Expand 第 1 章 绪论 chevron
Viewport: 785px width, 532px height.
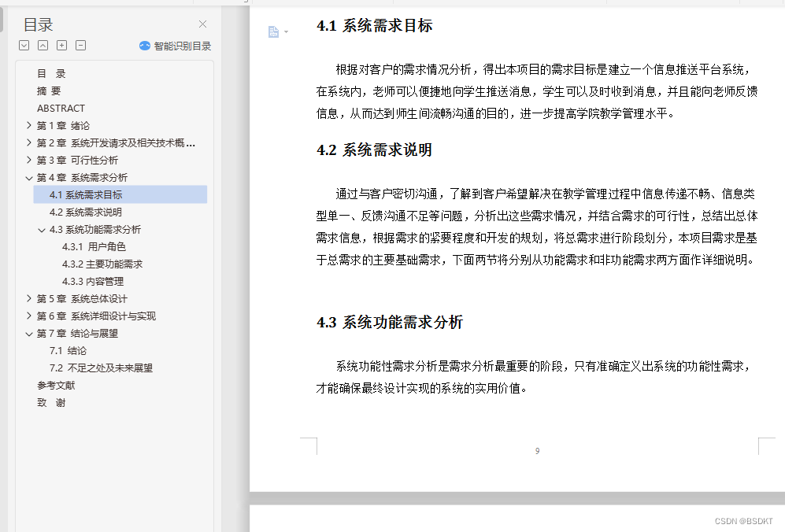pos(29,126)
